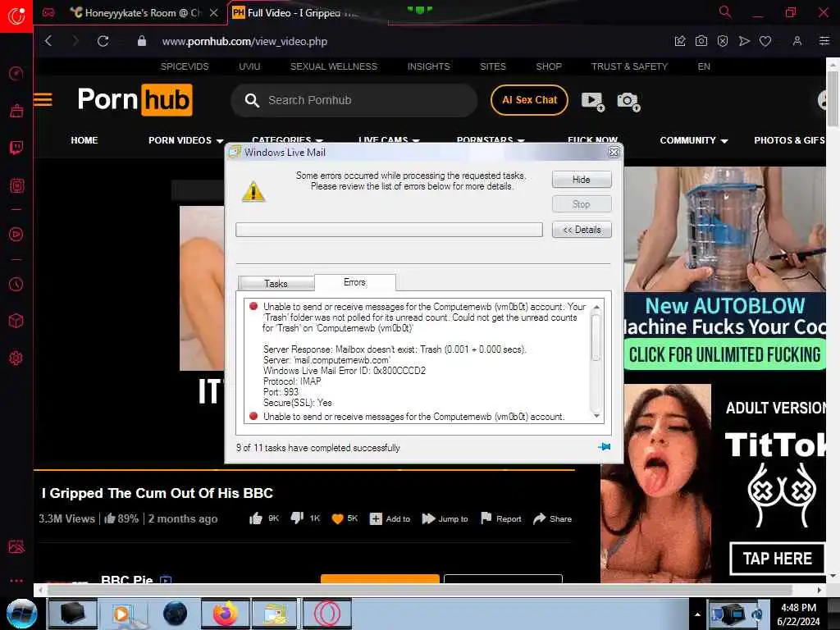Click the Hide button in the dialog

point(582,180)
